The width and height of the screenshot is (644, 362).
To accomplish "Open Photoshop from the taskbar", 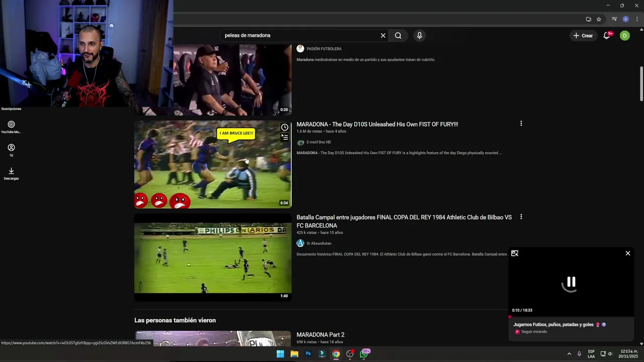I will pyautogui.click(x=308, y=354).
